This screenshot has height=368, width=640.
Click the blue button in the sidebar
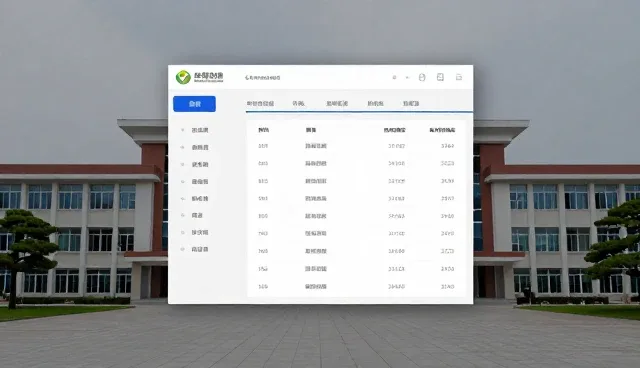(194, 104)
